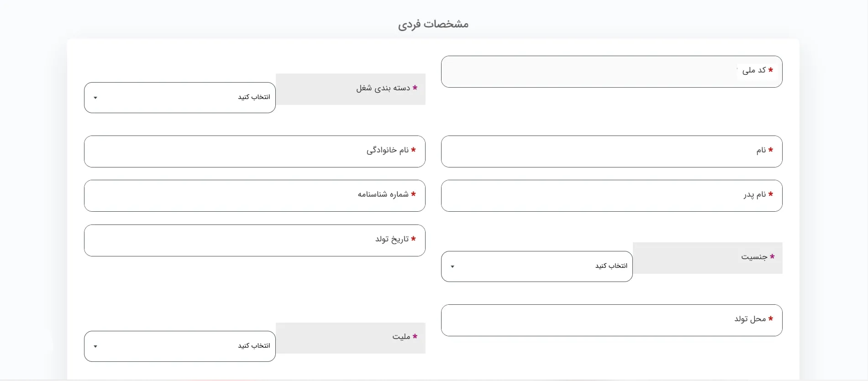868x381 pixels.
Task: Click the caret arrow in the nationality dropdown
Action: coord(95,346)
